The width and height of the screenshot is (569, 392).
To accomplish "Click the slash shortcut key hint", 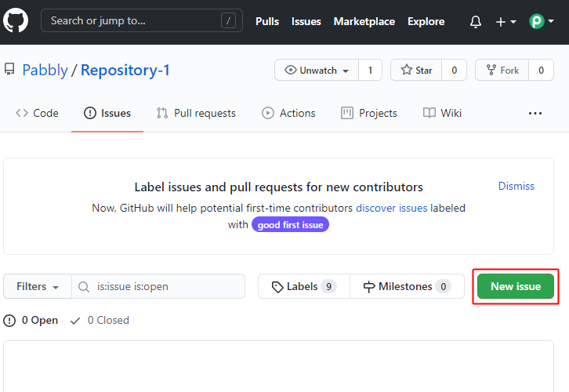I will (228, 20).
